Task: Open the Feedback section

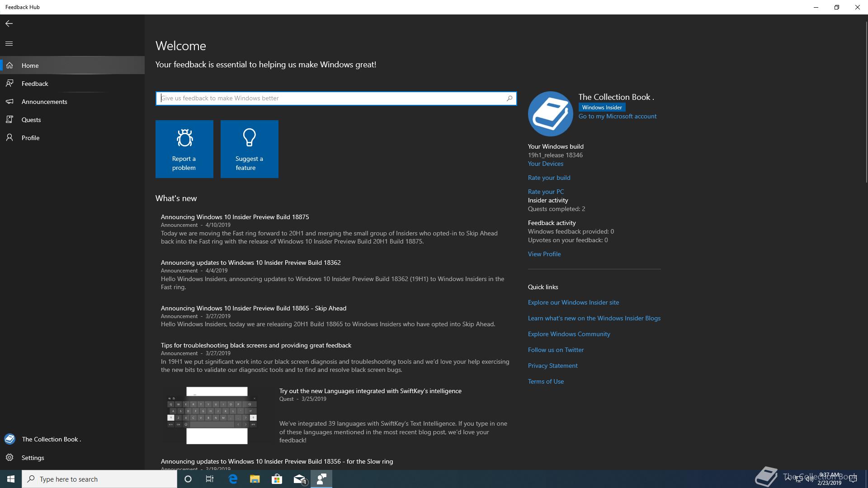Action: pyautogui.click(x=72, y=84)
